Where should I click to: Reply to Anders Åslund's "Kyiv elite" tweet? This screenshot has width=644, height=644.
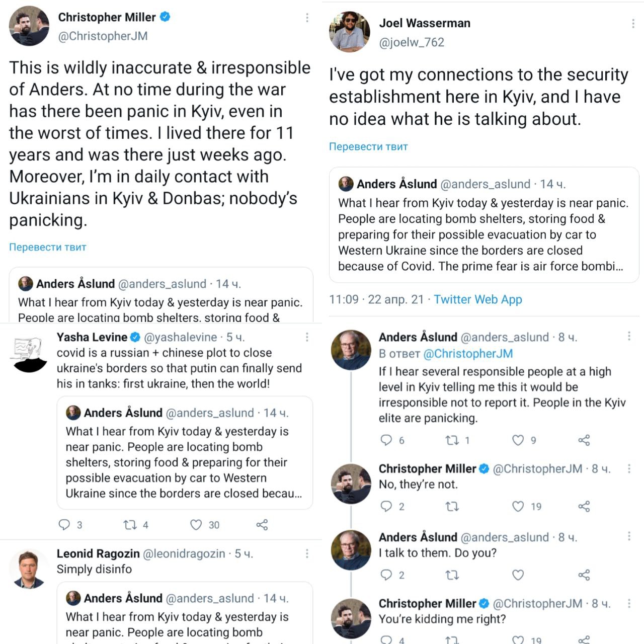pos(386,440)
